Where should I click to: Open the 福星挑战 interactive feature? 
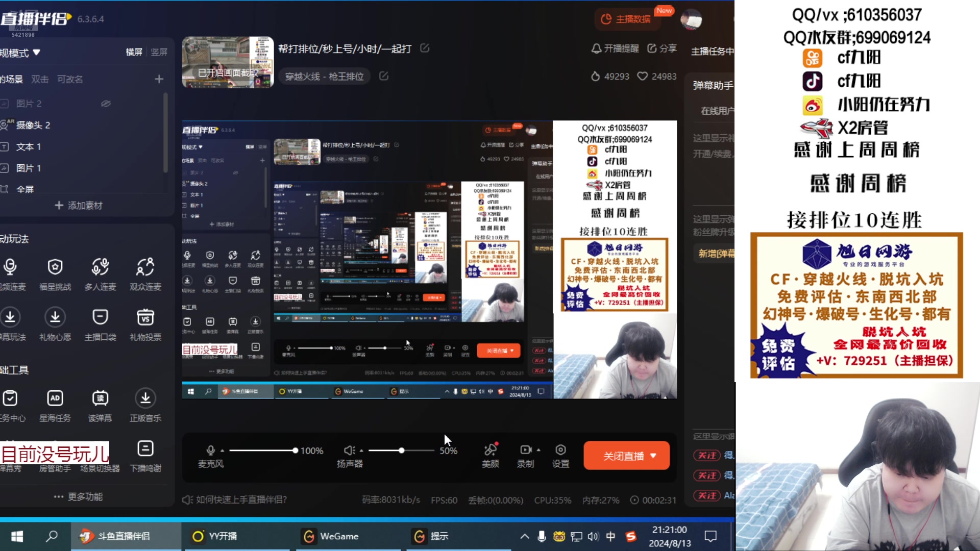pyautogui.click(x=55, y=274)
